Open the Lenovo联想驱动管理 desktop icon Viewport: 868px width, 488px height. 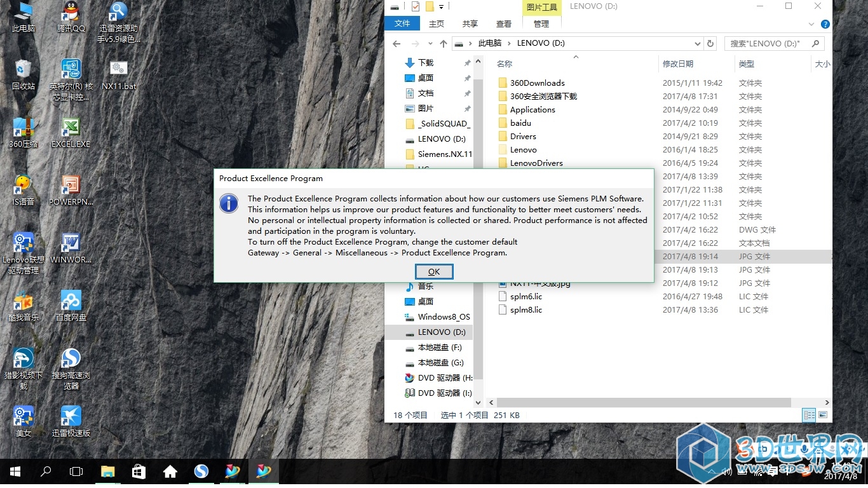click(x=24, y=254)
